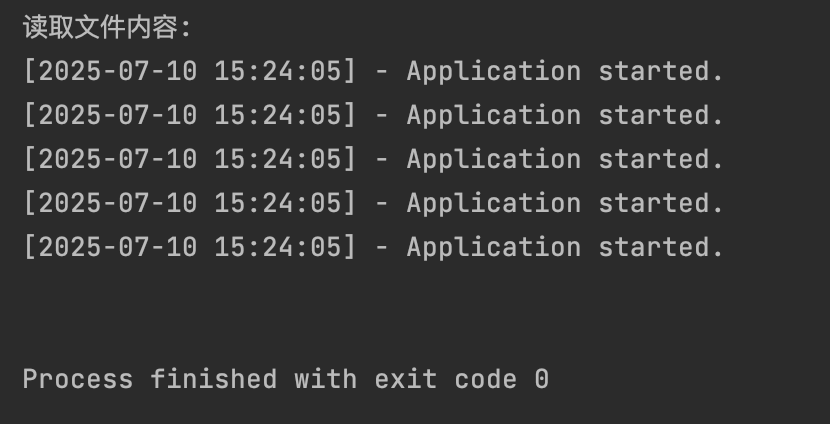Click the '读取文件内容:' header line

pos(106,27)
